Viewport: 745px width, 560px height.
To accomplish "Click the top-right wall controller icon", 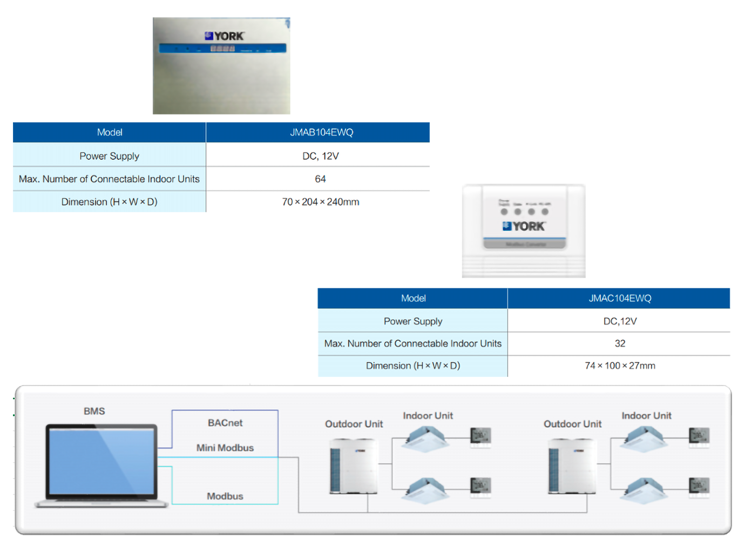I will [699, 436].
